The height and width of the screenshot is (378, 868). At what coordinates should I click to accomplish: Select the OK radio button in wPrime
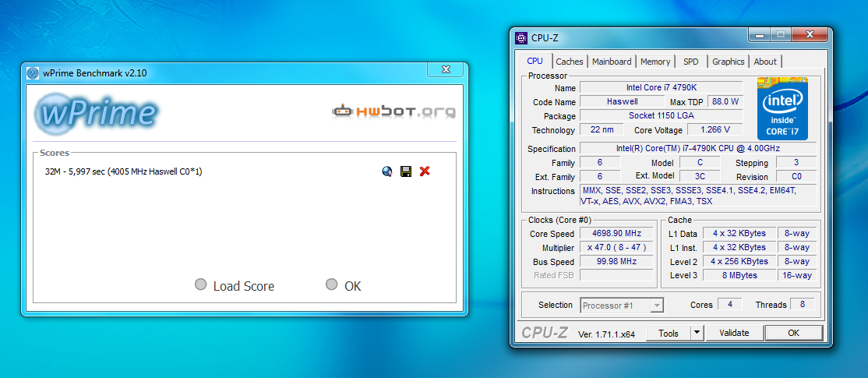click(332, 284)
